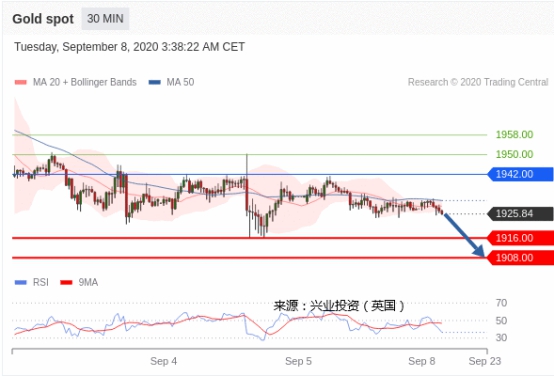Click the 1958.00 resistance level label
Image resolution: width=554 pixels, height=377 pixels.
click(514, 135)
